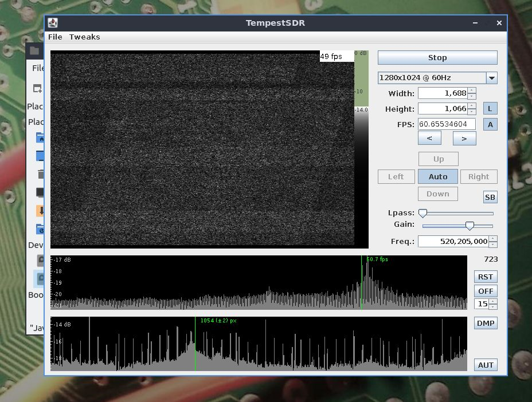Image resolution: width=532 pixels, height=402 pixels.
Task: Click the left arrow FPS nudge button
Action: click(x=429, y=138)
